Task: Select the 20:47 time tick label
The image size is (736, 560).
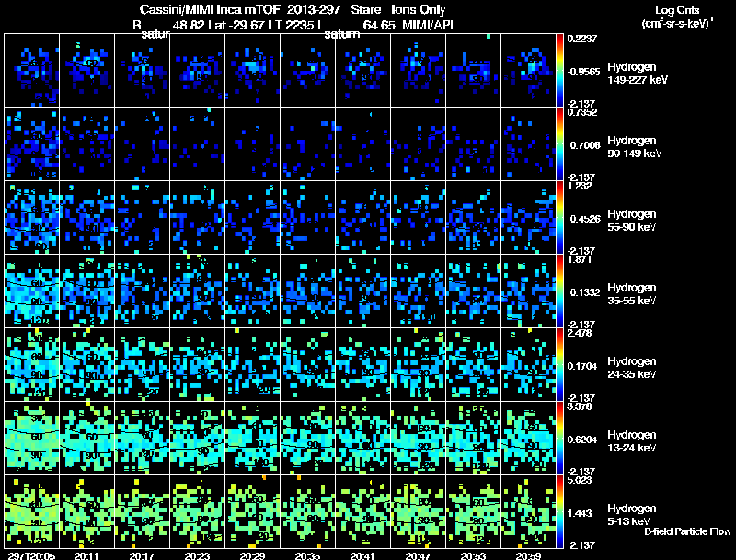Action: (x=417, y=554)
